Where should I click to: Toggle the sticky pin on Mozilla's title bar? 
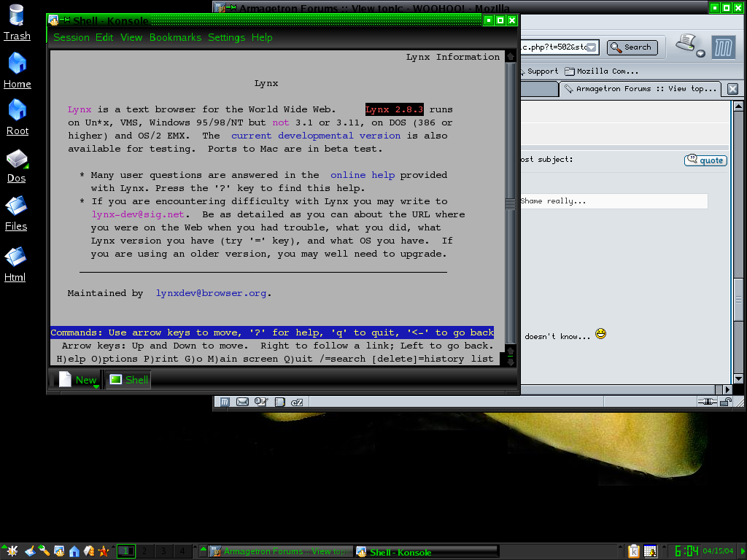click(231, 7)
